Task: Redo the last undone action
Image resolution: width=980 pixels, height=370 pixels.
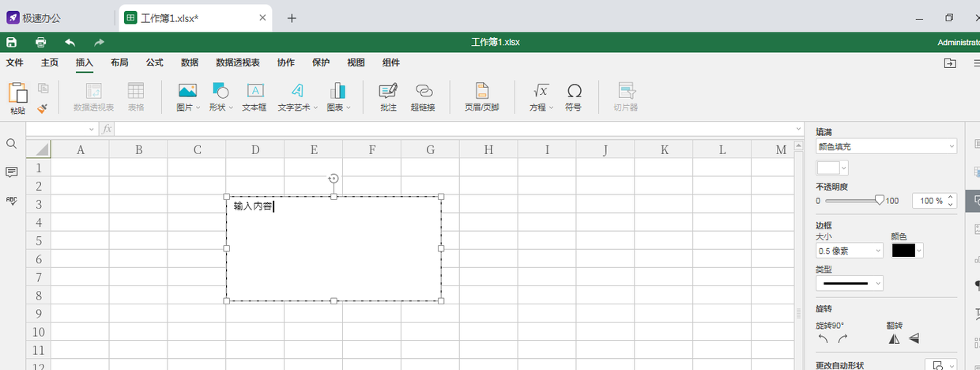Action: 99,42
